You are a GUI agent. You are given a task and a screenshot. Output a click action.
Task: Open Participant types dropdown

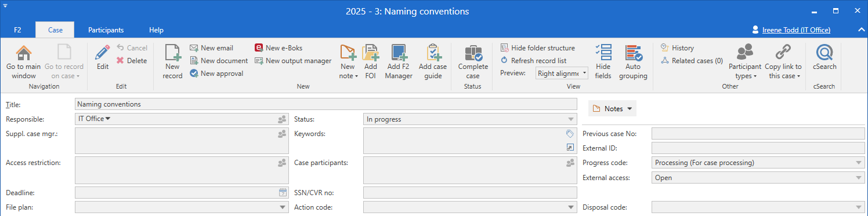(x=744, y=62)
